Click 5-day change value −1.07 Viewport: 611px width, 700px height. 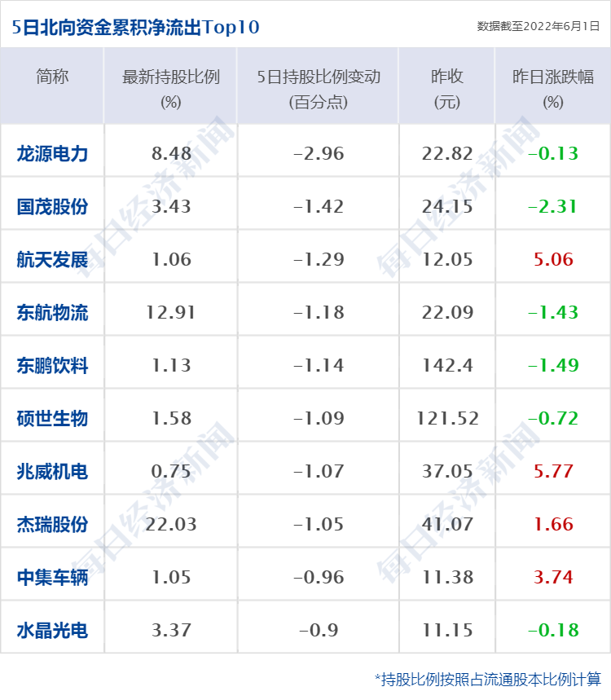(319, 471)
